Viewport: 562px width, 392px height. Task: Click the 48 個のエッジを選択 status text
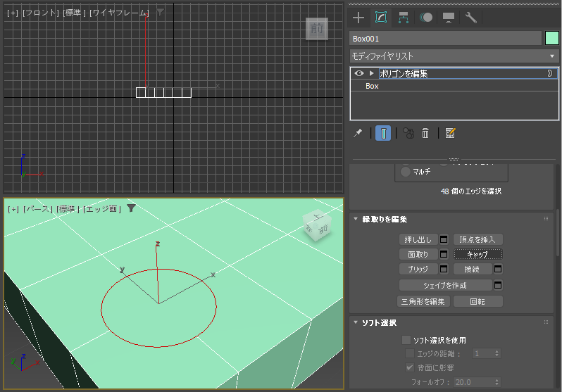(x=471, y=191)
